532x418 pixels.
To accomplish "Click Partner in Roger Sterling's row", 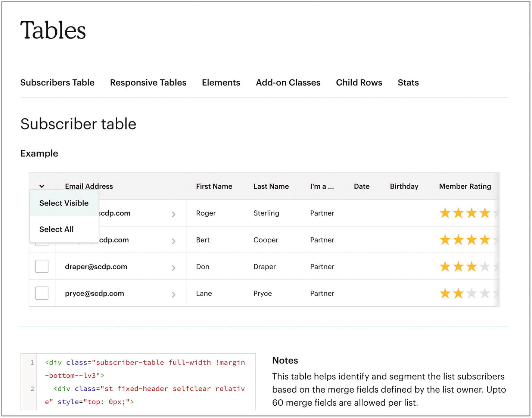I will [322, 213].
